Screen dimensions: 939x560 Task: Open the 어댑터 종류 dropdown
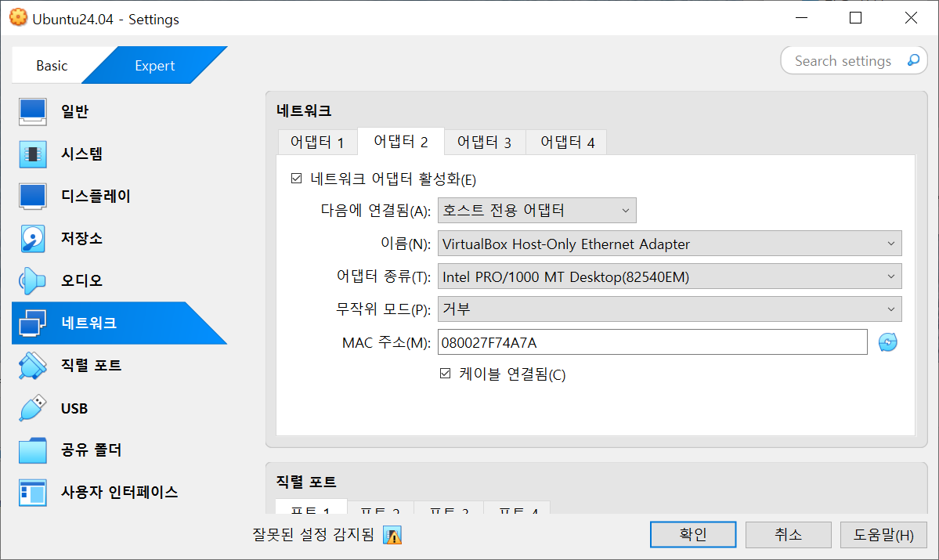click(670, 276)
